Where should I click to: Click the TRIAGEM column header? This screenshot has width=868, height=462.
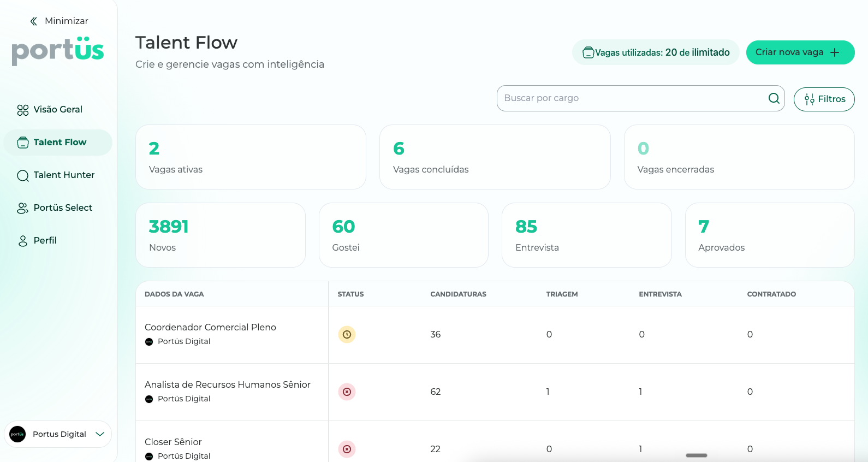[x=562, y=294]
